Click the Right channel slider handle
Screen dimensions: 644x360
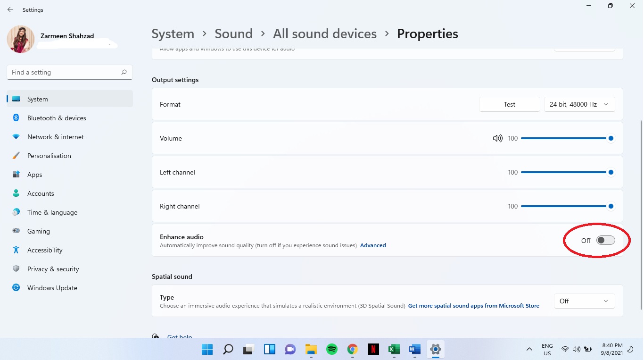tap(611, 206)
